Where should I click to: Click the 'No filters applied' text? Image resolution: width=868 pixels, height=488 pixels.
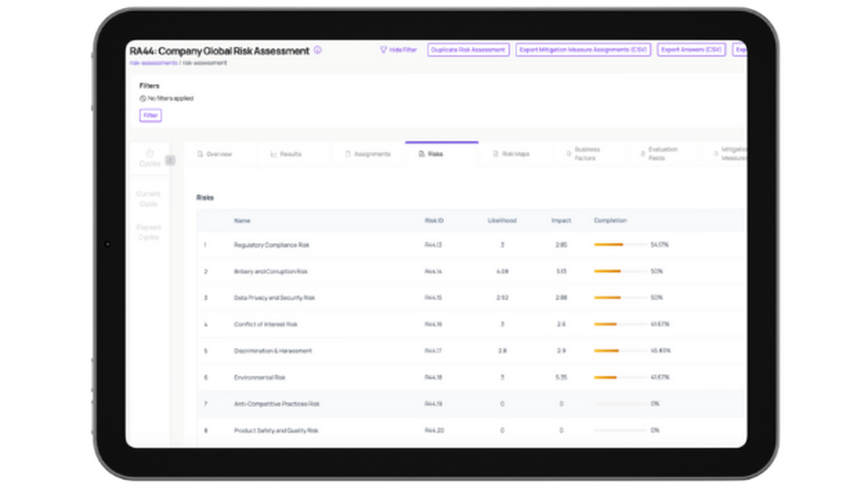(171, 99)
